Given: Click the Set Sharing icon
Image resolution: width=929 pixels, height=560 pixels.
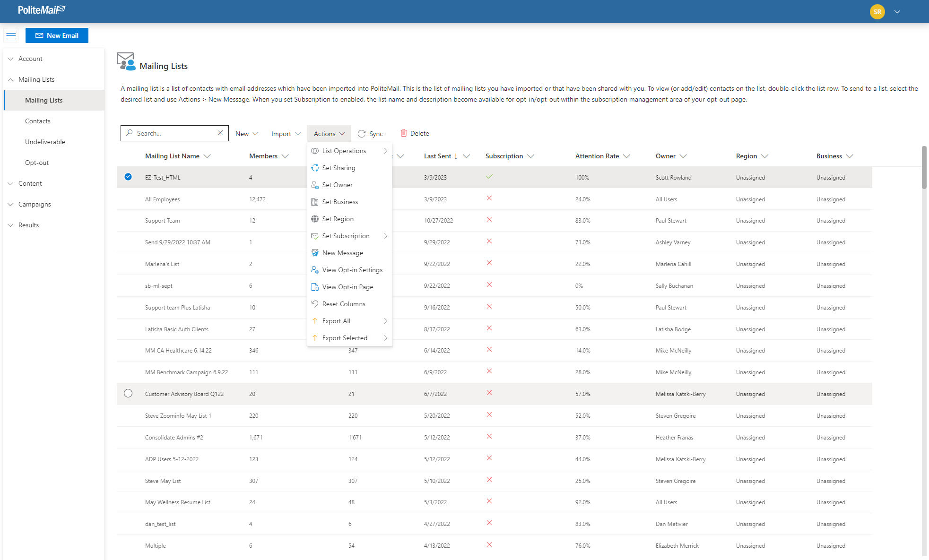Looking at the screenshot, I should (315, 168).
